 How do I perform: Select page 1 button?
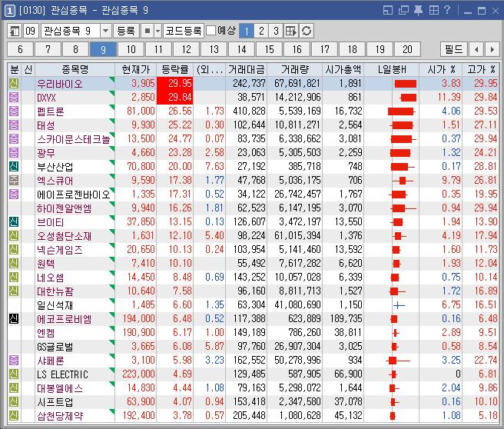[x=247, y=32]
